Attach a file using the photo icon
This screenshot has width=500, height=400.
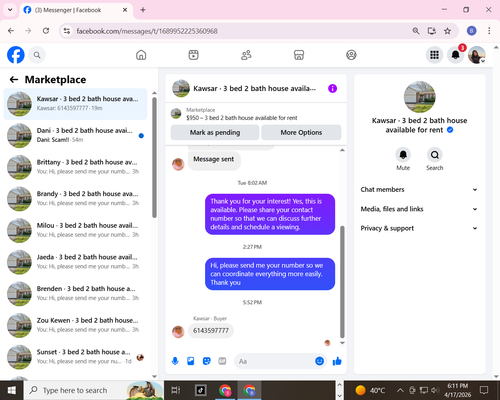[x=190, y=361]
